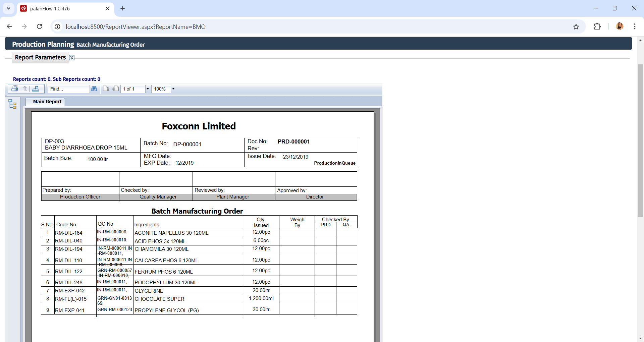Click the scrollbar down arrow
Viewport: 644px width, 342px height.
click(640, 338)
